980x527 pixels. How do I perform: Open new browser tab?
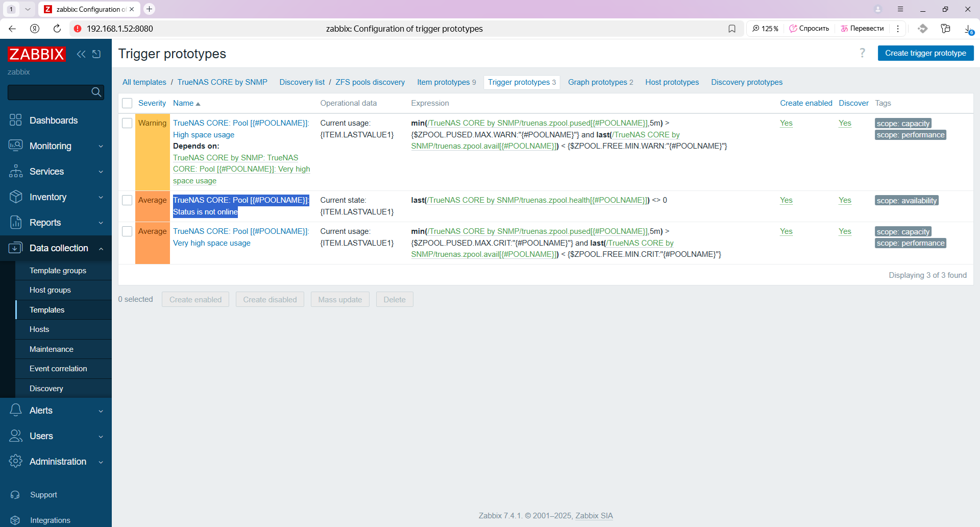pos(149,9)
